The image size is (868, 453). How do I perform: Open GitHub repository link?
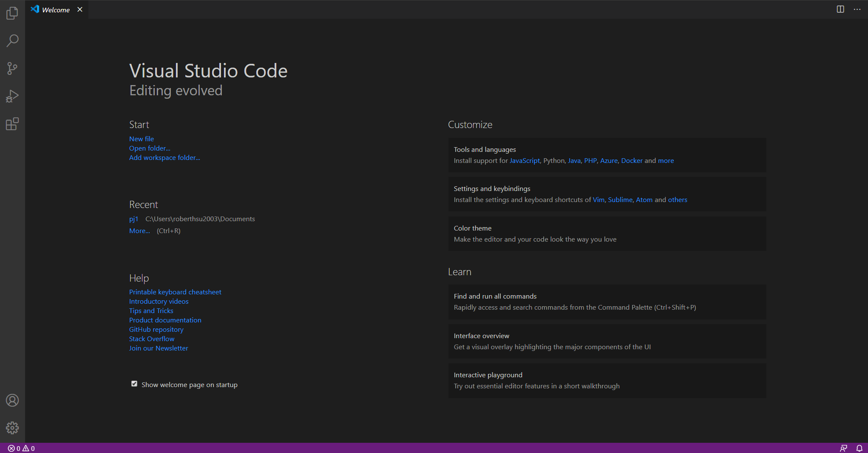click(x=156, y=329)
